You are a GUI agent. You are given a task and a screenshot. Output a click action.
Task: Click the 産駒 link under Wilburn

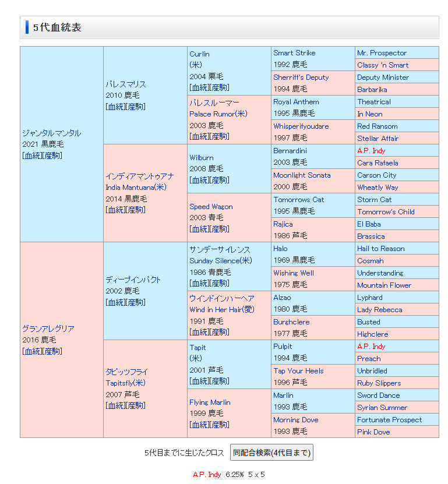[x=219, y=180]
